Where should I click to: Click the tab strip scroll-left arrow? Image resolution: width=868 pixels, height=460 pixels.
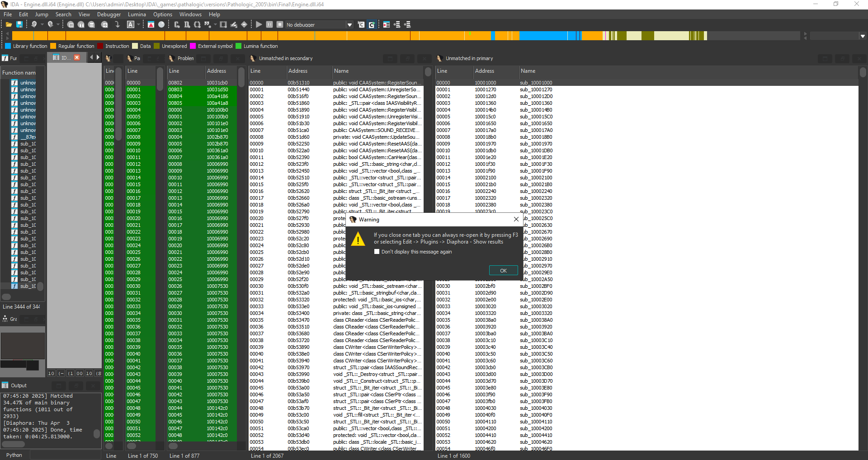pos(91,57)
